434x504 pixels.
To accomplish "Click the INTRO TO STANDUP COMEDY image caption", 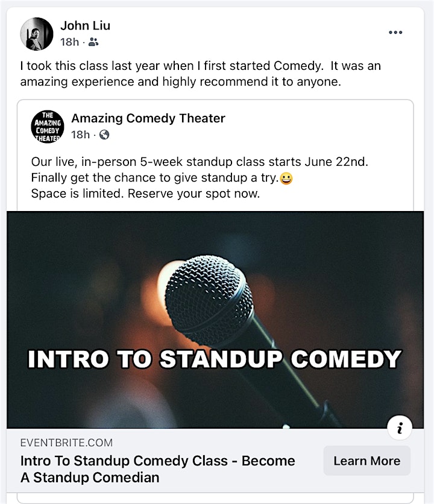I will [x=215, y=359].
